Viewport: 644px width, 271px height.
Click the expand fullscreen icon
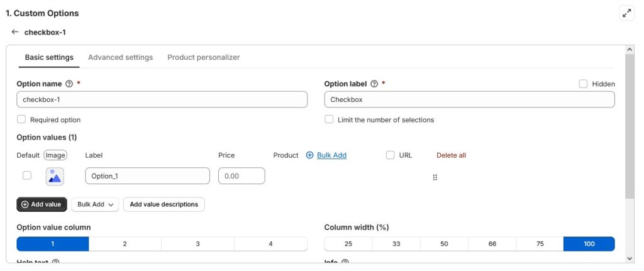coord(626,13)
